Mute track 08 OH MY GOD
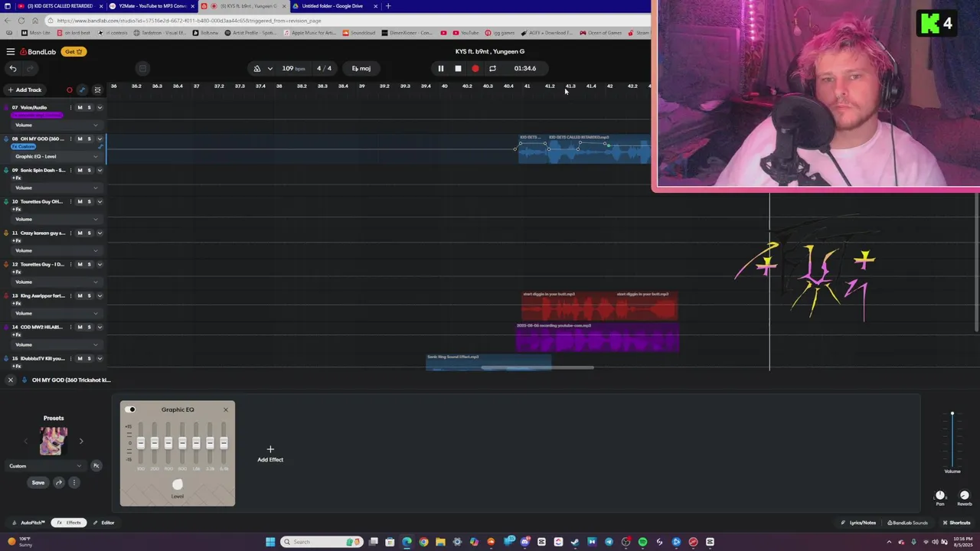 (x=80, y=139)
